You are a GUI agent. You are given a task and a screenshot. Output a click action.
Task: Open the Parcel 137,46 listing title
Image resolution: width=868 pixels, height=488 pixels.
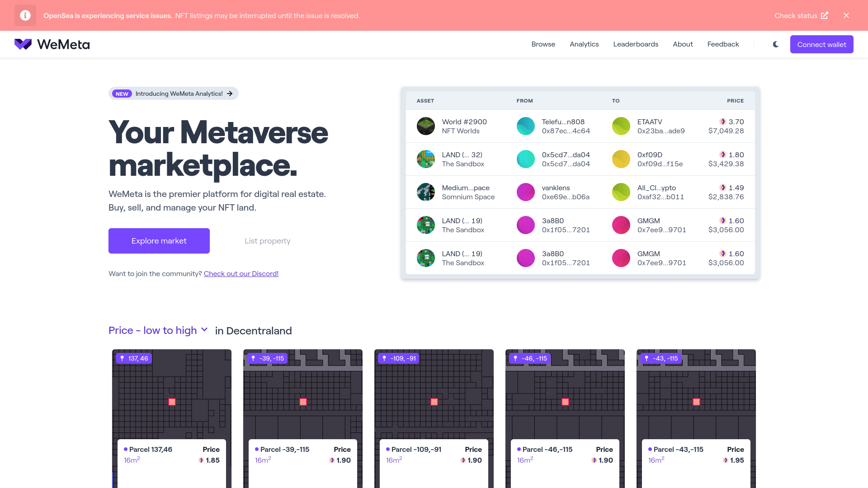(x=151, y=449)
